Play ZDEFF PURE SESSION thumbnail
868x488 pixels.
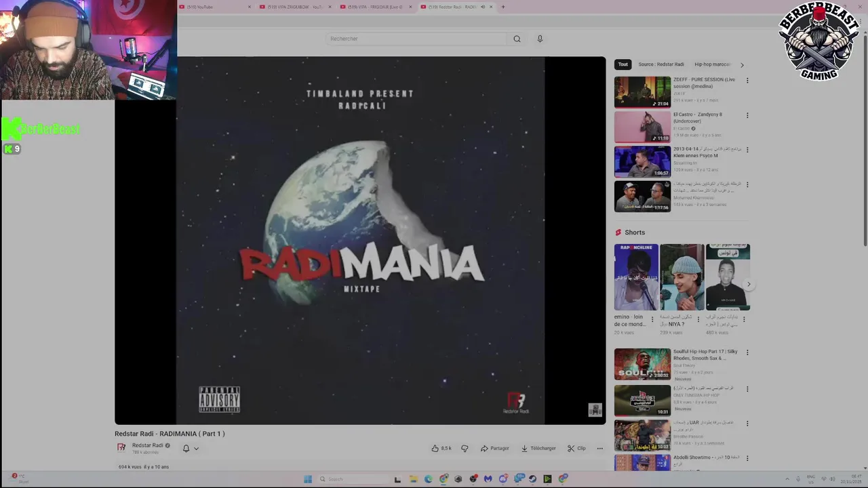642,92
